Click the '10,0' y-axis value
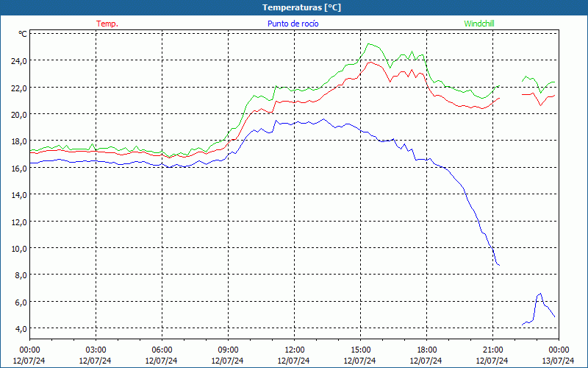The width and height of the screenshot is (588, 368). (19, 248)
